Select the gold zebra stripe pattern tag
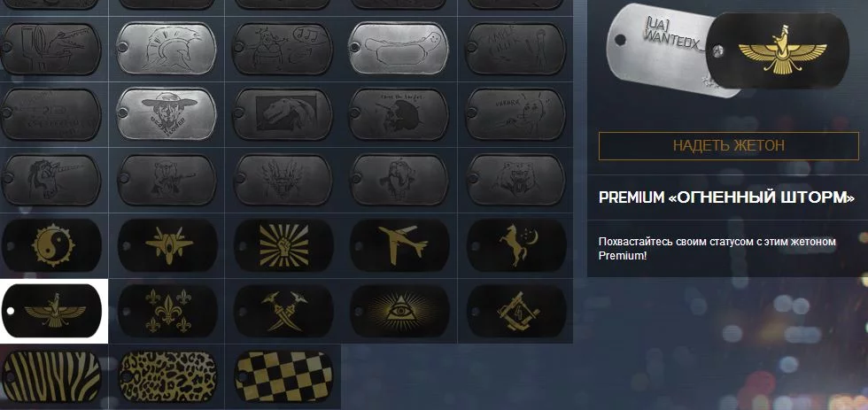The width and height of the screenshot is (868, 410). 51,377
